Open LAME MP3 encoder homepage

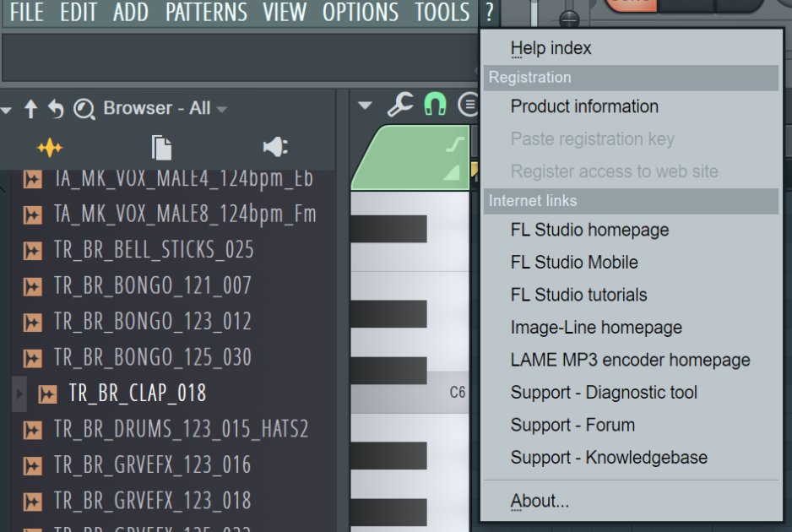tap(631, 360)
